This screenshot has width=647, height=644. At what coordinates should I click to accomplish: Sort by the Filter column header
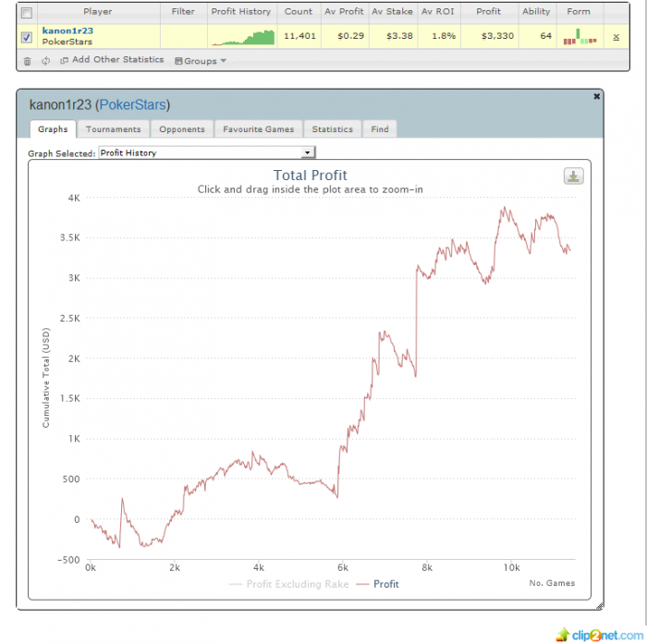pyautogui.click(x=183, y=12)
